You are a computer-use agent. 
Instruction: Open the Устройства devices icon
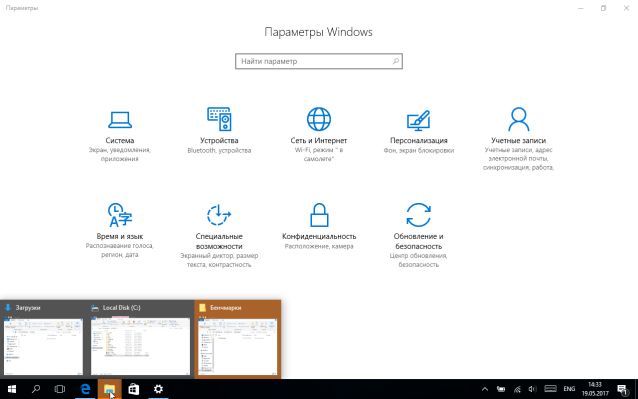[219, 119]
